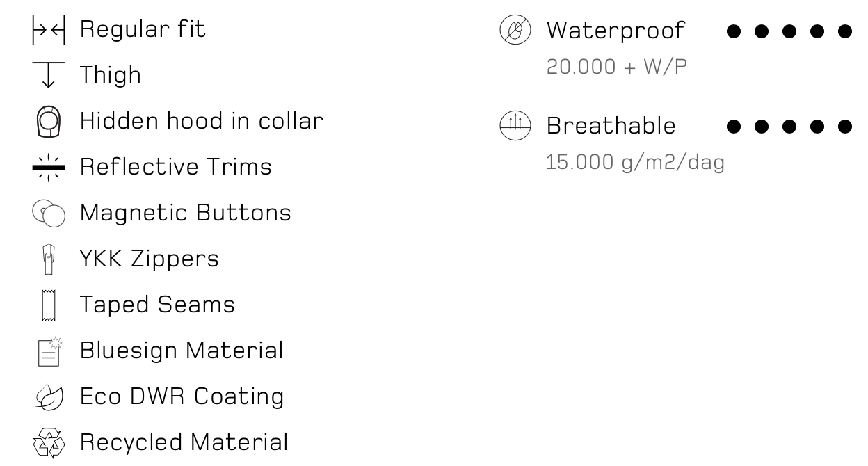
Task: Select the Bluesign Material document icon
Action: click(x=49, y=351)
